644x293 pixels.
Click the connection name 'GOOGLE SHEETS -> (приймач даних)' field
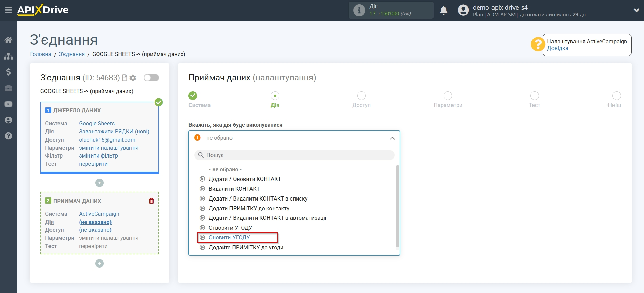tap(100, 91)
